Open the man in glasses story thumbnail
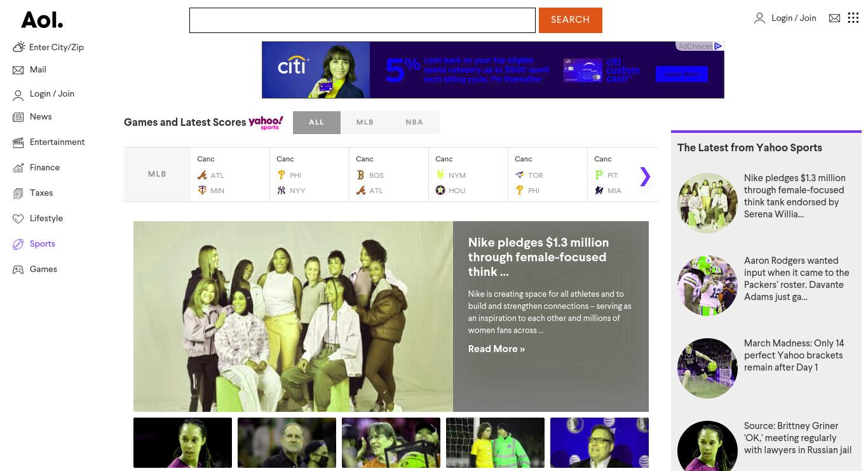 (x=599, y=442)
